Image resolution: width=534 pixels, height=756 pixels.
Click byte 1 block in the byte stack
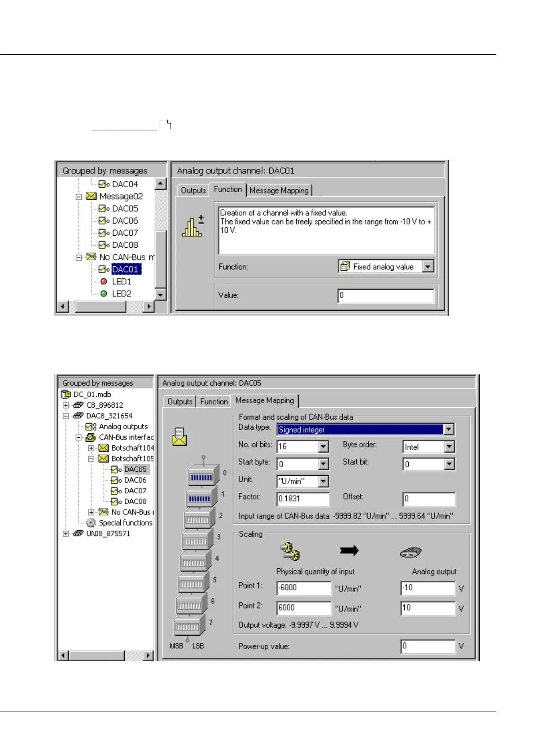201,497
